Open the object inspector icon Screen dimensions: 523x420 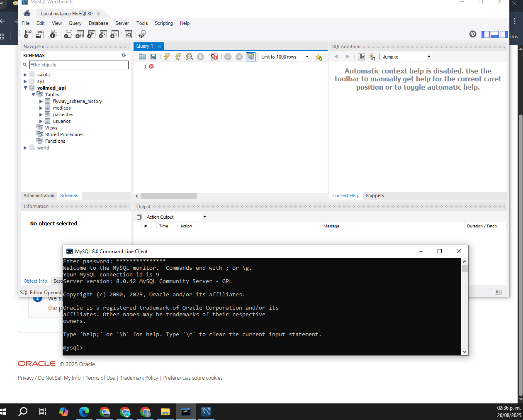coord(54,34)
